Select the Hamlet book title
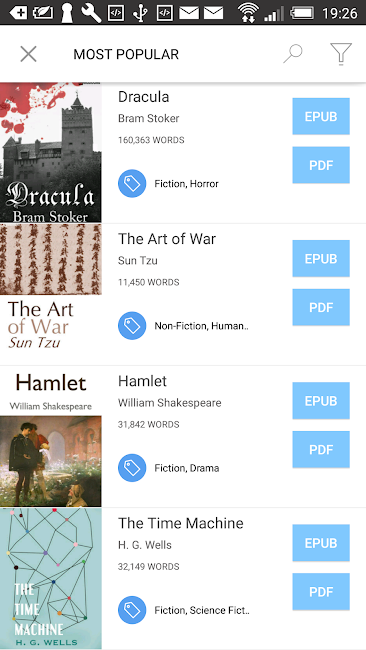366x650 pixels. [142, 381]
